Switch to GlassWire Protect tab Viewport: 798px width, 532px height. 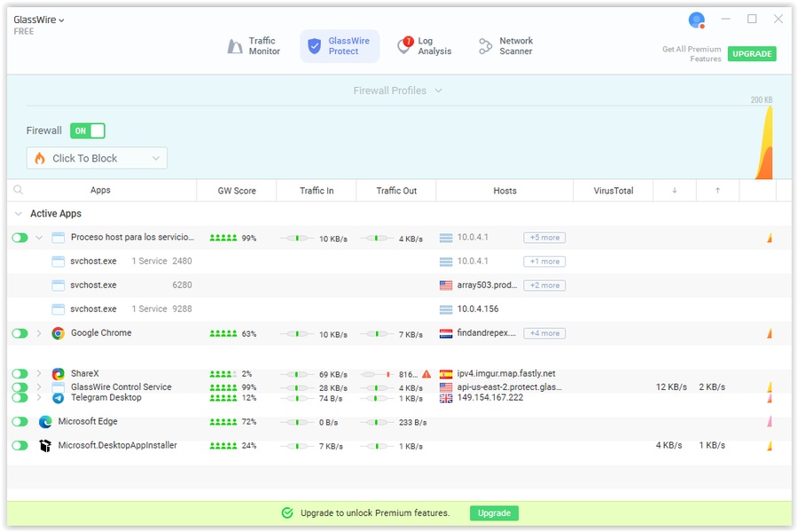click(340, 46)
